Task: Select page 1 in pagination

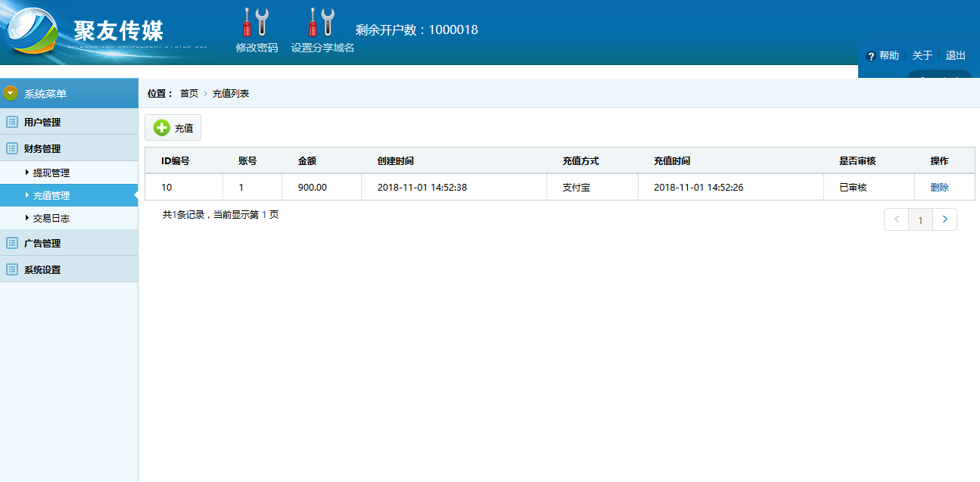Action: pos(920,220)
